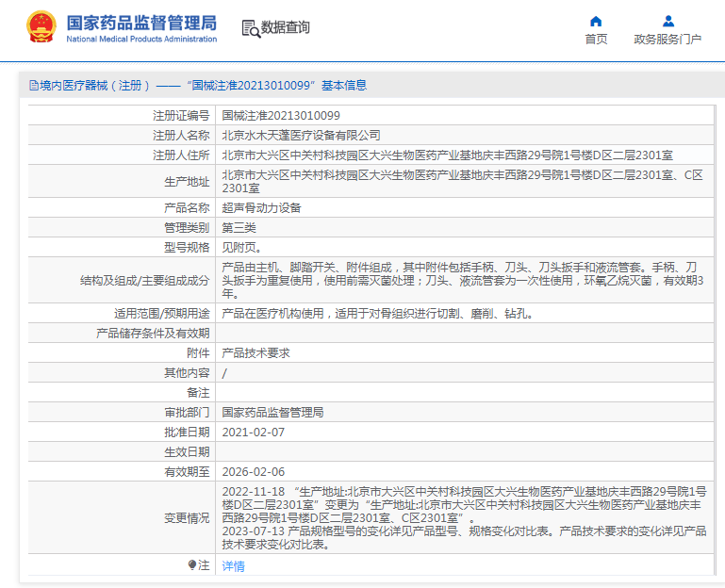Screen dimensions: 725x588
Task: Click the national emblem logo
Action: [x=41, y=26]
